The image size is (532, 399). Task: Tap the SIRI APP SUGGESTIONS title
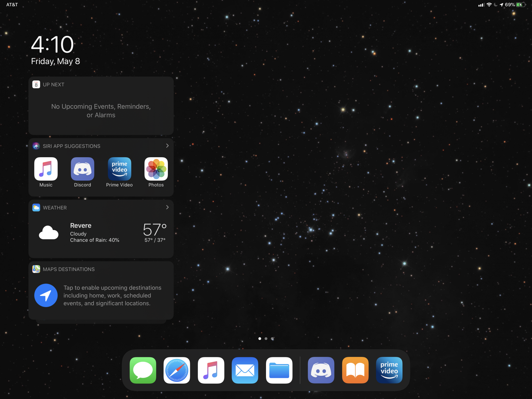click(72, 146)
